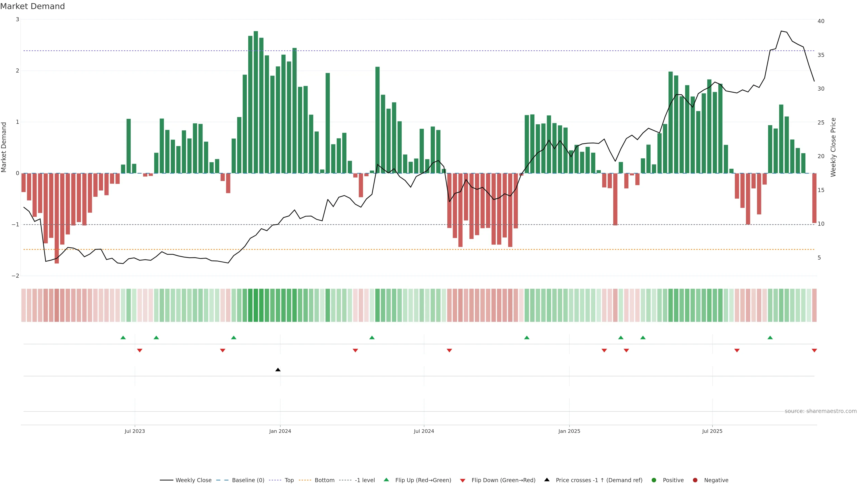Click the Weekly Close Price axis title
Screen dimensions: 868x488
coord(833,147)
